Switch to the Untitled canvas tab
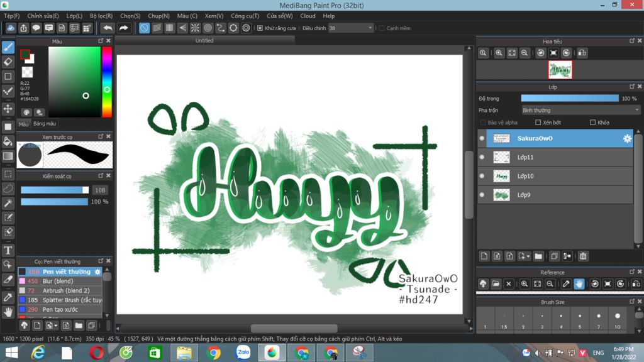The image size is (644, 362). (x=204, y=40)
